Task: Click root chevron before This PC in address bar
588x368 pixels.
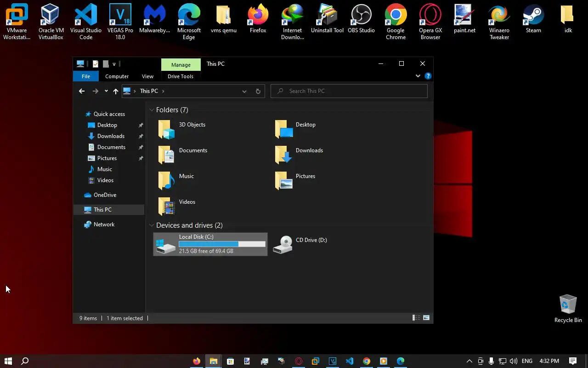Action: click(135, 91)
